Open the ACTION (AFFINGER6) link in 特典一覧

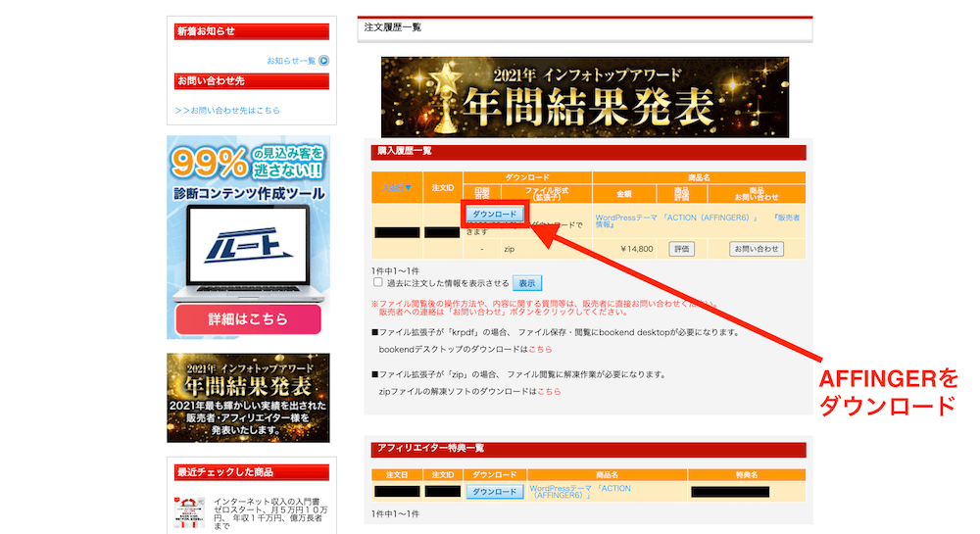click(x=580, y=492)
